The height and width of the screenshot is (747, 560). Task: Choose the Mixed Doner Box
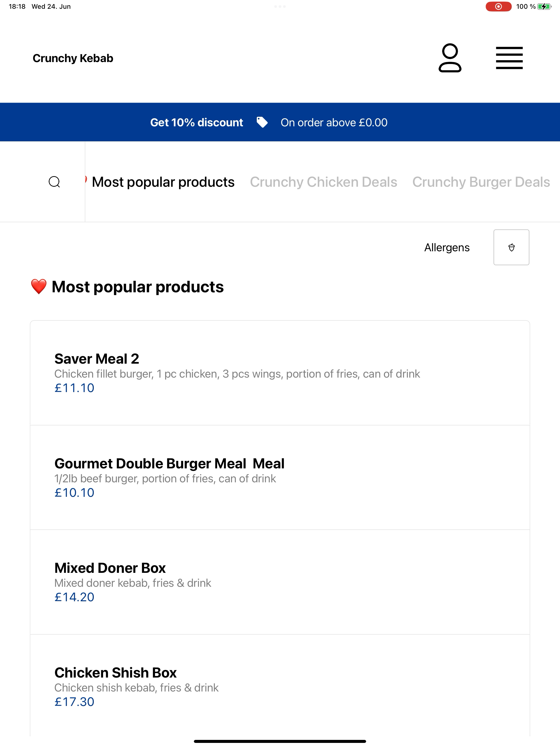280,582
